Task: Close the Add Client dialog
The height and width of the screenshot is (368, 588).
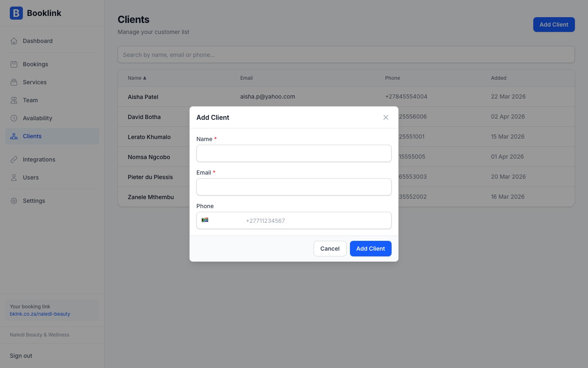Action: (x=385, y=117)
